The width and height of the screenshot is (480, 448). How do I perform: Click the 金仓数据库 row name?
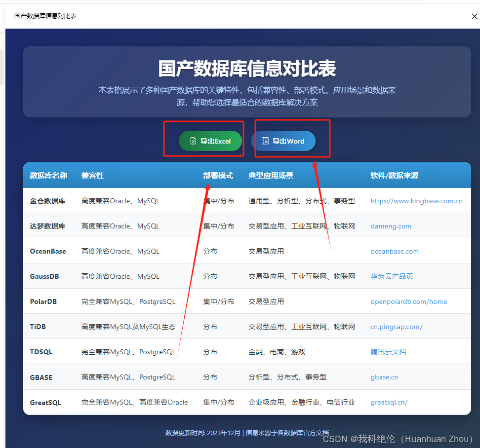point(47,201)
